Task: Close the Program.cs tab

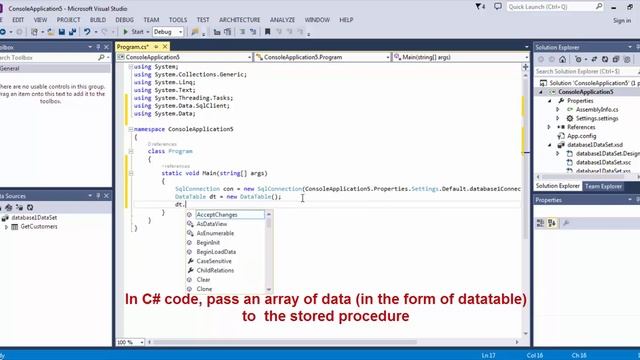Action: click(165, 47)
